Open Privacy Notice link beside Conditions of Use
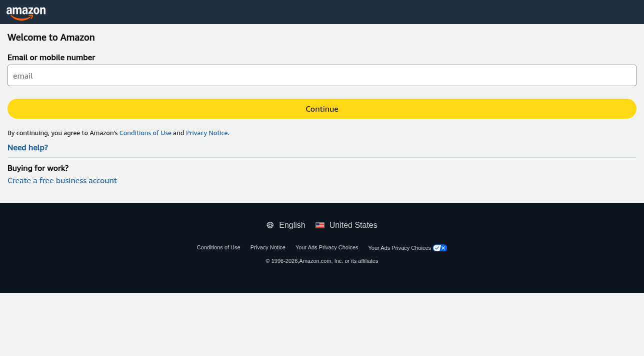 coord(206,133)
